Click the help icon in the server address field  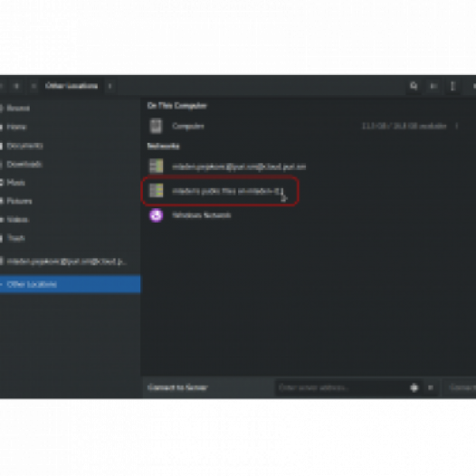[414, 387]
